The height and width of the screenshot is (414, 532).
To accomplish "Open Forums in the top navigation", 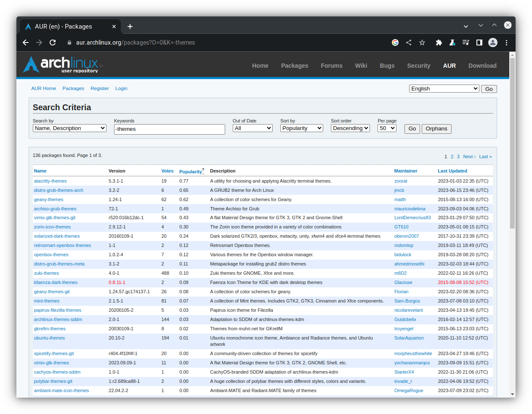I will (x=332, y=66).
